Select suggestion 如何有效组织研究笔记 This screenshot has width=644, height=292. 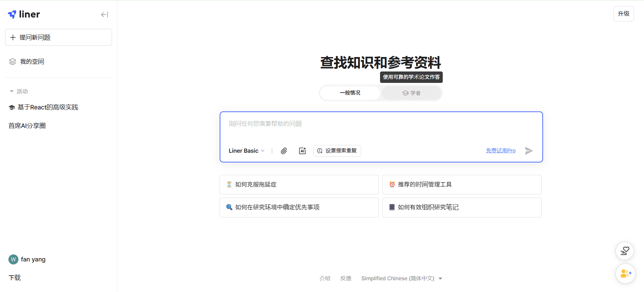click(x=462, y=207)
